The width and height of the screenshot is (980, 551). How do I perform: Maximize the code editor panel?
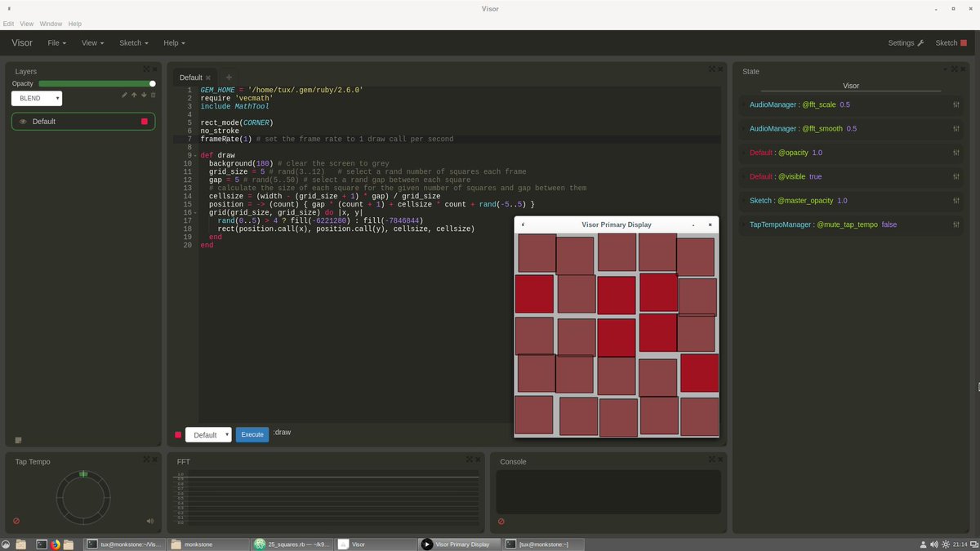[x=712, y=69]
